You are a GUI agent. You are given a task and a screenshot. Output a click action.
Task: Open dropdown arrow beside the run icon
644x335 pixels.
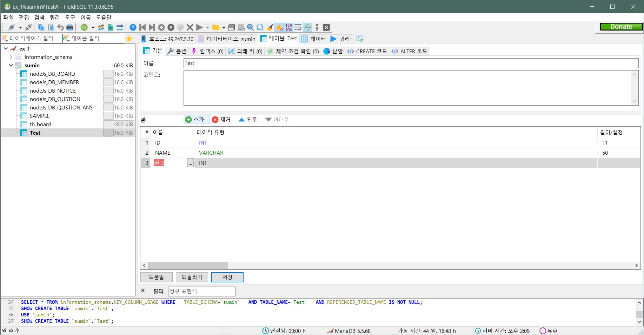207,27
